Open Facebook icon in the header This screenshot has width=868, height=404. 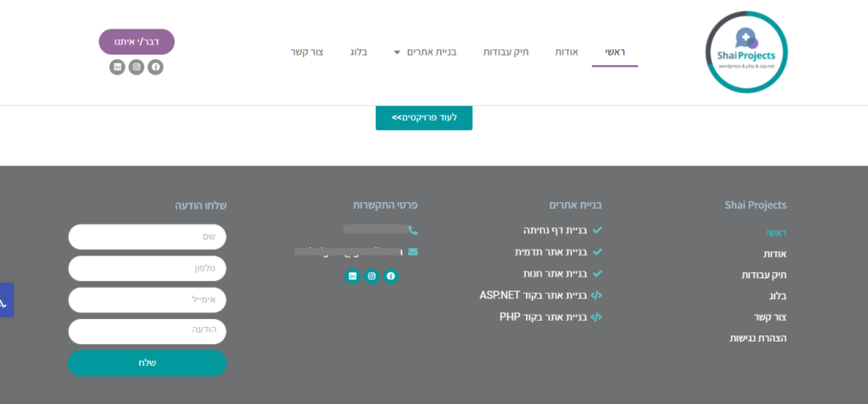155,67
